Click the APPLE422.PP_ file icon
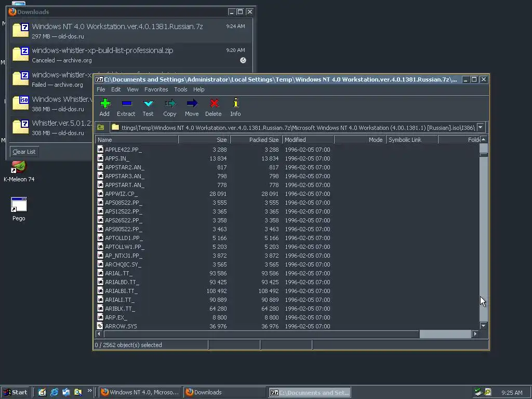The height and width of the screenshot is (399, 532). point(100,149)
